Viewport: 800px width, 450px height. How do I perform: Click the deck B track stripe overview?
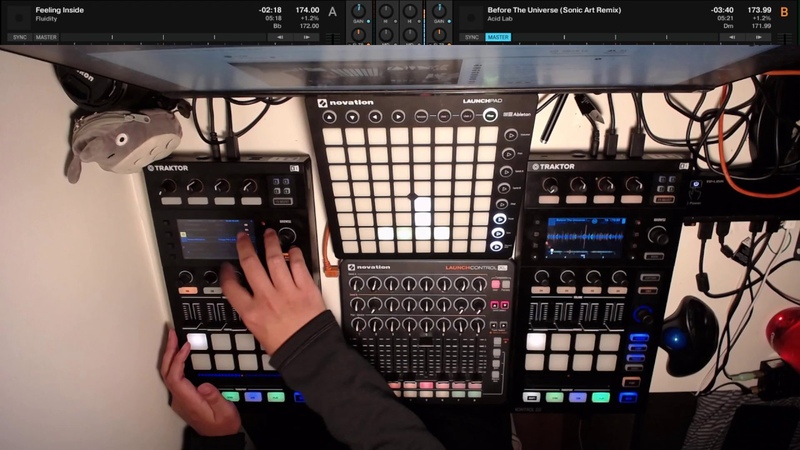615,37
